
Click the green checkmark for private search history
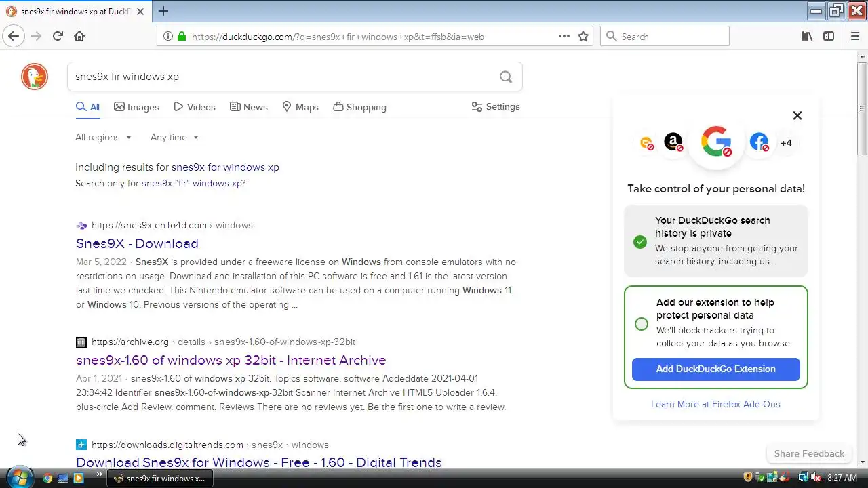[x=640, y=241]
